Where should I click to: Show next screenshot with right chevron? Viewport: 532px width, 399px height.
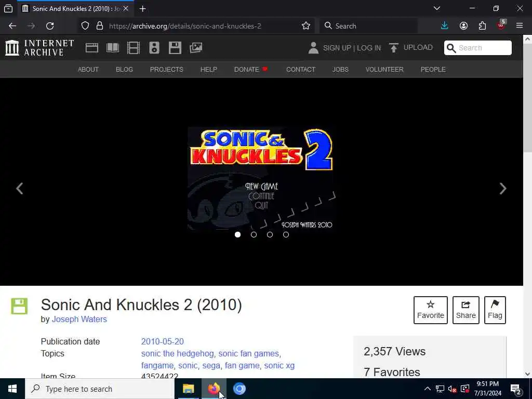coord(503,189)
